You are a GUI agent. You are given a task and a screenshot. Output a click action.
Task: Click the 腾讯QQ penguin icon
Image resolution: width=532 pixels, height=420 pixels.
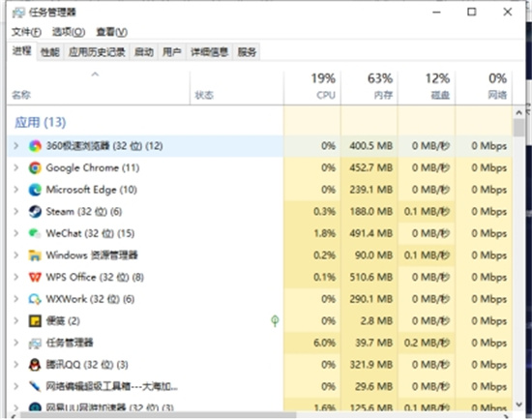click(x=35, y=365)
